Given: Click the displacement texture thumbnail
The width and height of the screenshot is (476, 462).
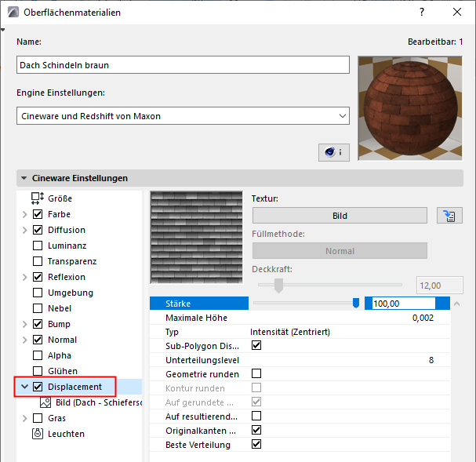Looking at the screenshot, I should [x=196, y=238].
